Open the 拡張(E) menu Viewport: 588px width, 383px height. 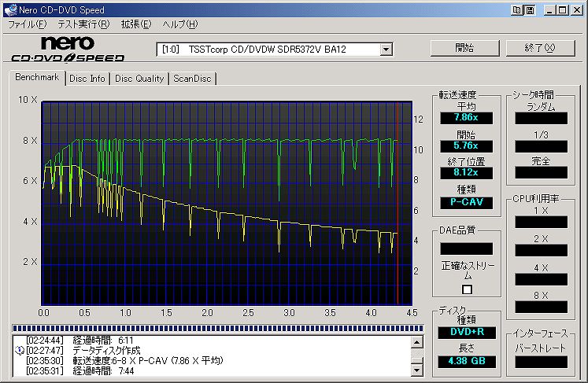[135, 24]
